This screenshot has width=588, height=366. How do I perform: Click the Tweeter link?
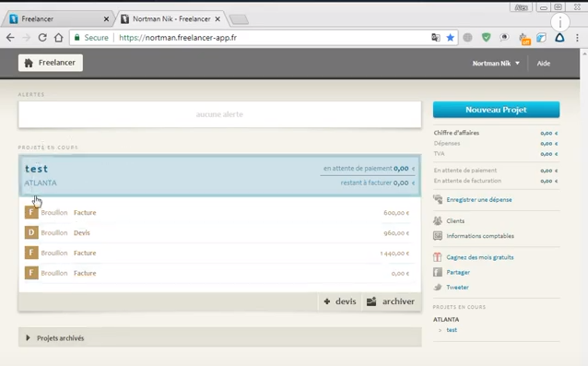(457, 288)
